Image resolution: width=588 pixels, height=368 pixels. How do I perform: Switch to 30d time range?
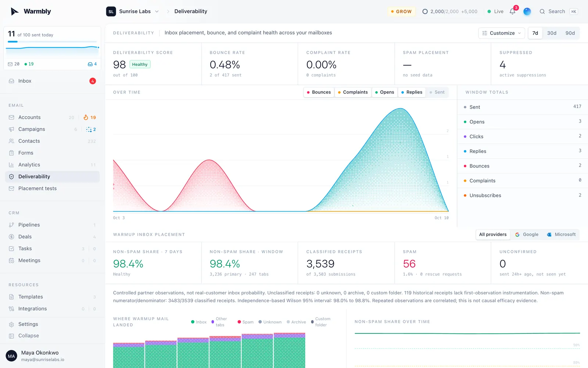tap(552, 33)
